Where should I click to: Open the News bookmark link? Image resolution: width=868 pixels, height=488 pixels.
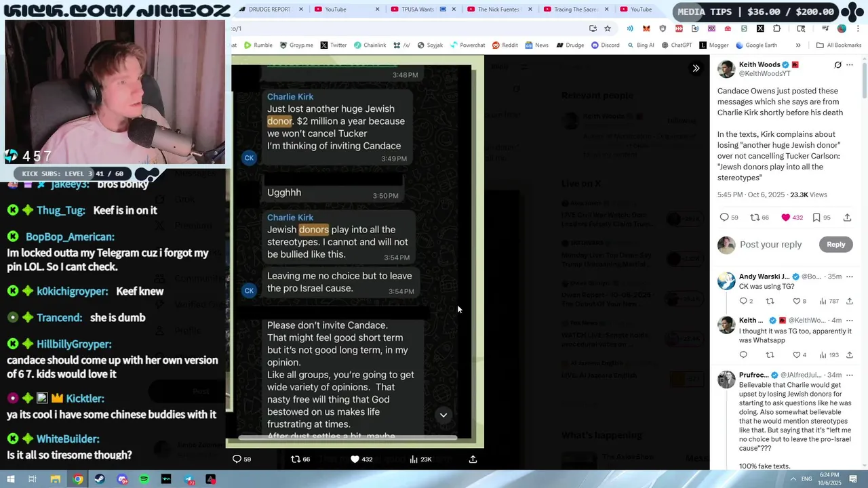pos(536,45)
